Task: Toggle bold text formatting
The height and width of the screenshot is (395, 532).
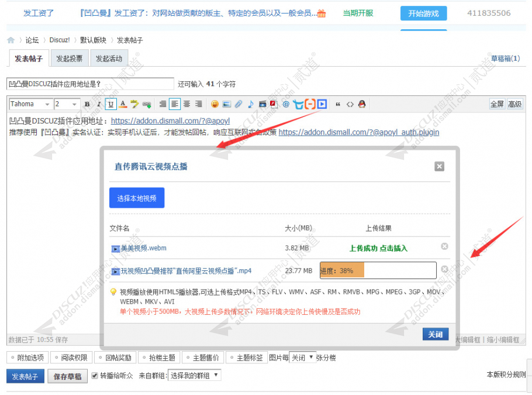Action: pos(87,104)
